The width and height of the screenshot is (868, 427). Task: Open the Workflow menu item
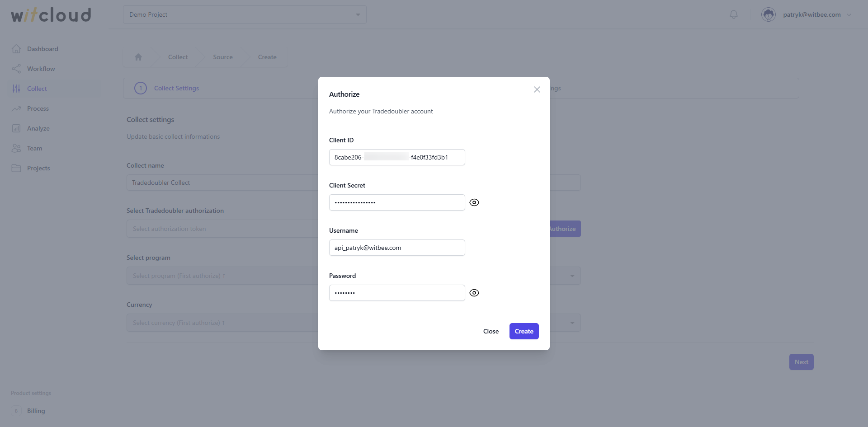[41, 69]
